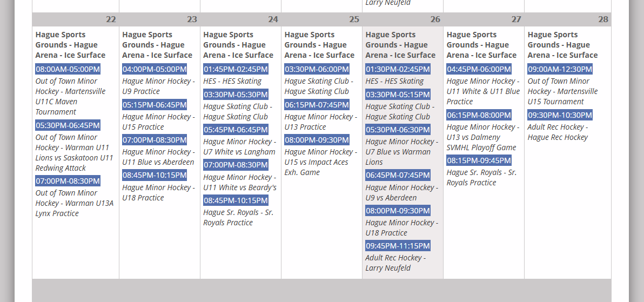Viewport: 644px width, 302px height.
Task: Open the 08:00AM-05:00PM time slot
Action: pos(68,69)
